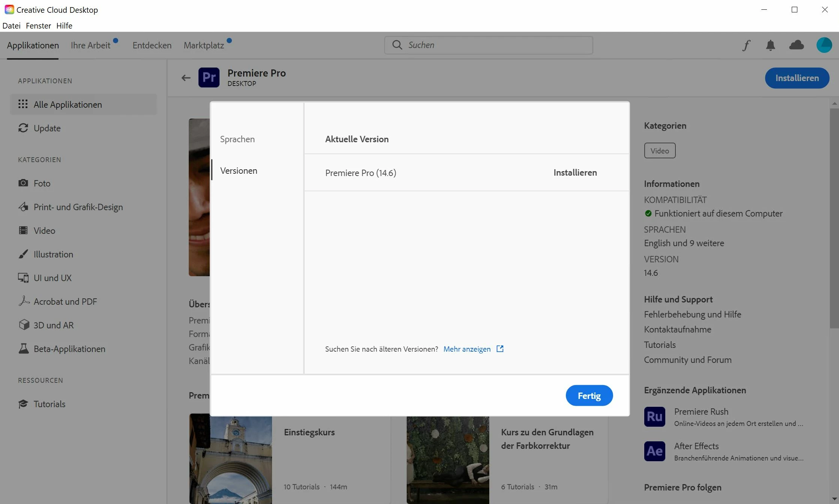Click Installieren for Premiere Pro 14.6

click(575, 173)
